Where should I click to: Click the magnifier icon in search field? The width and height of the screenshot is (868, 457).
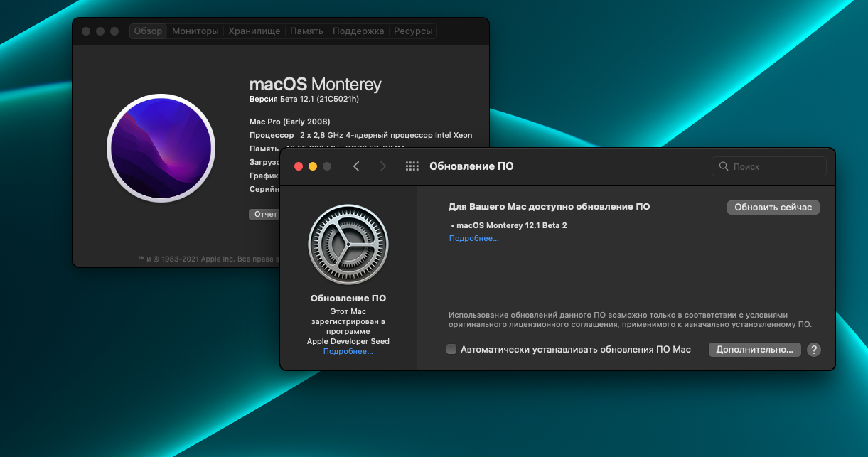coord(724,166)
